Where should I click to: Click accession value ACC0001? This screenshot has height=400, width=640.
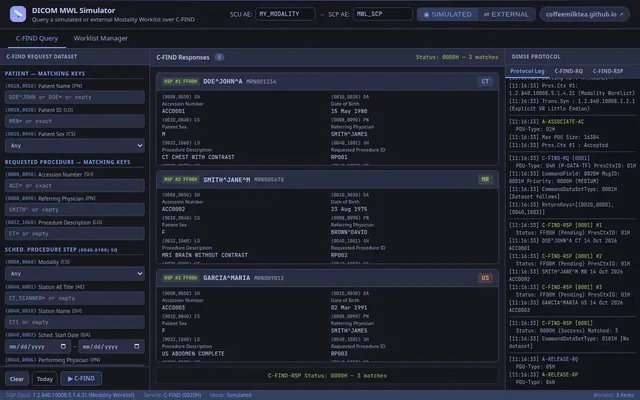(x=173, y=111)
